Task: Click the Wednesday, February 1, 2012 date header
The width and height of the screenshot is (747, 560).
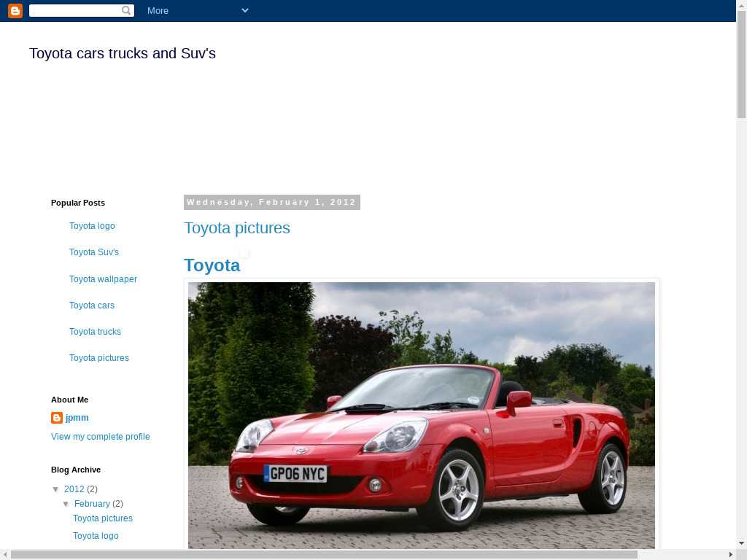Action: [x=271, y=202]
